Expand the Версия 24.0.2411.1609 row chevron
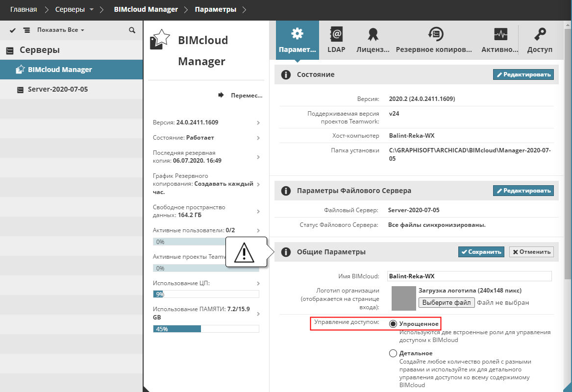This screenshot has height=392, width=572. point(258,123)
